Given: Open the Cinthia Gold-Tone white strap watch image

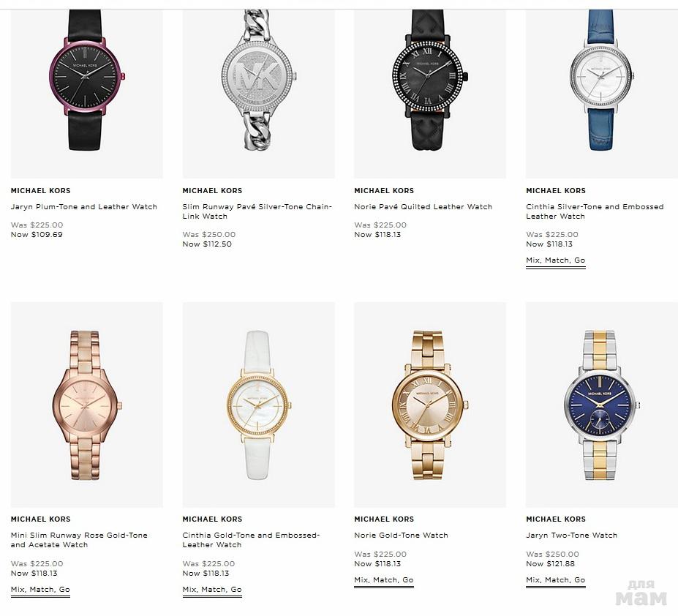Looking at the screenshot, I should coord(259,405).
